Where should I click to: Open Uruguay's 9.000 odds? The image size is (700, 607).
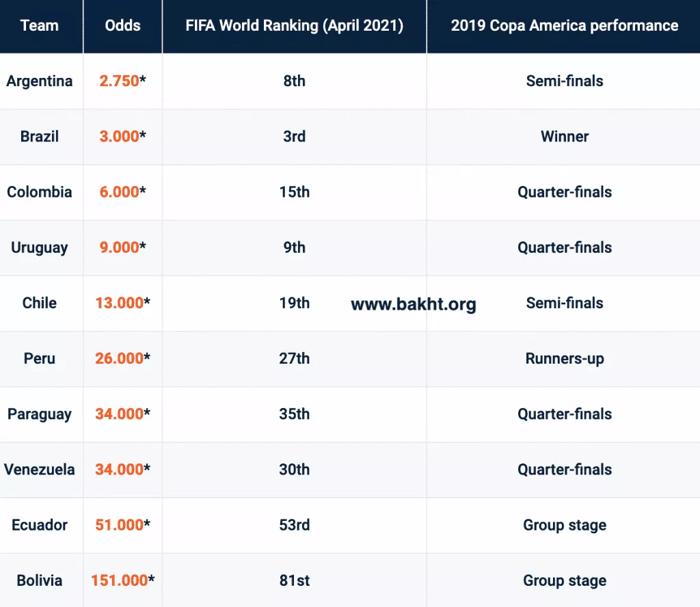tap(119, 247)
